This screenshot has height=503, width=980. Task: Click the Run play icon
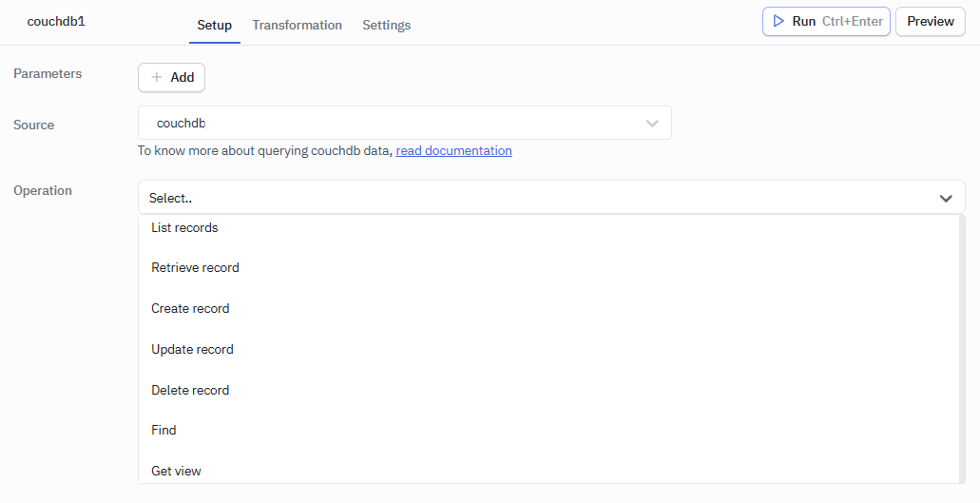click(778, 21)
